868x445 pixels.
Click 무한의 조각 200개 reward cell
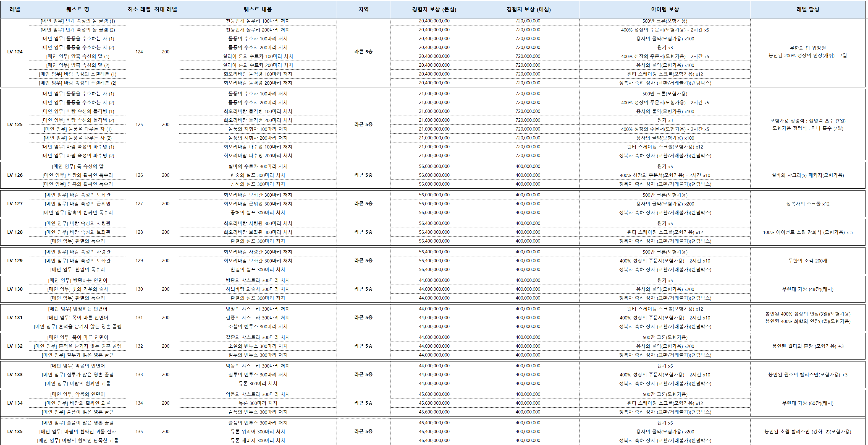point(807,261)
